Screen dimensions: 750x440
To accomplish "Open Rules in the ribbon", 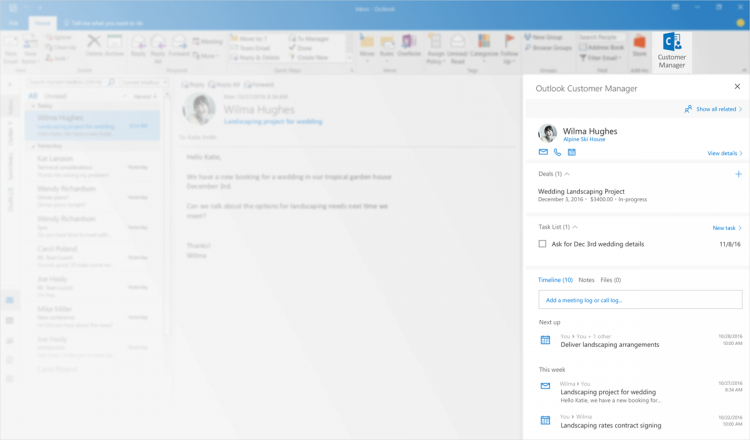I will pyautogui.click(x=386, y=48).
